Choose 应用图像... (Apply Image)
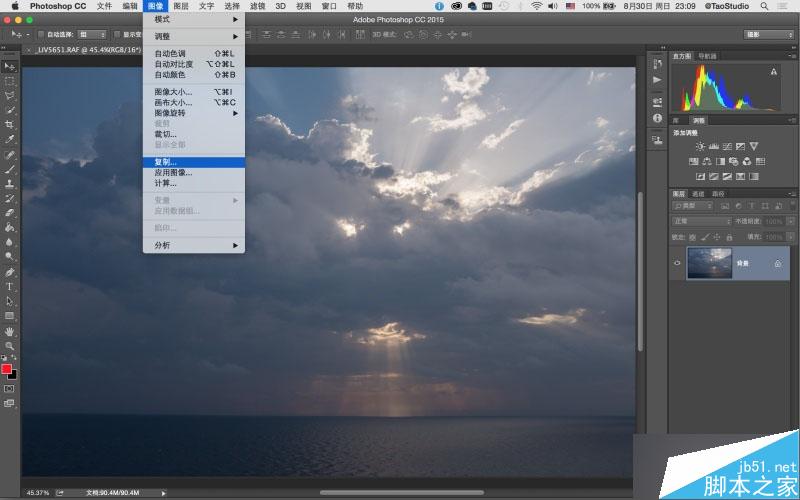 click(x=194, y=173)
